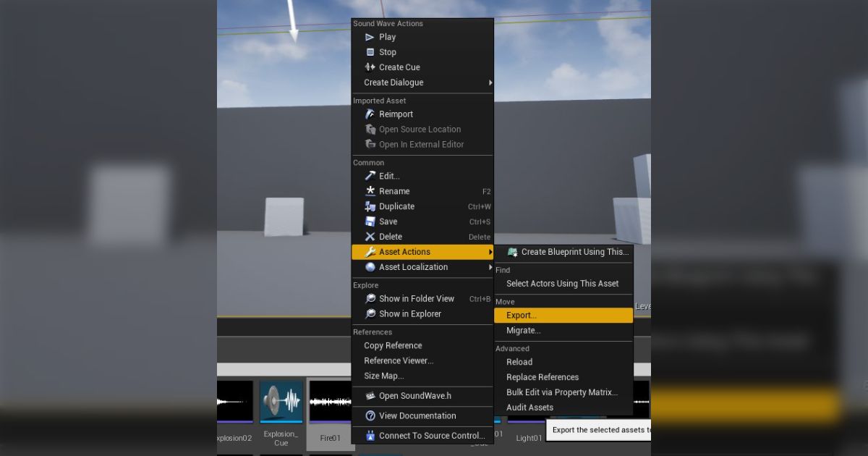868x456 pixels.
Task: Click the Stop icon in Sound Wave Actions
Action: click(x=371, y=52)
